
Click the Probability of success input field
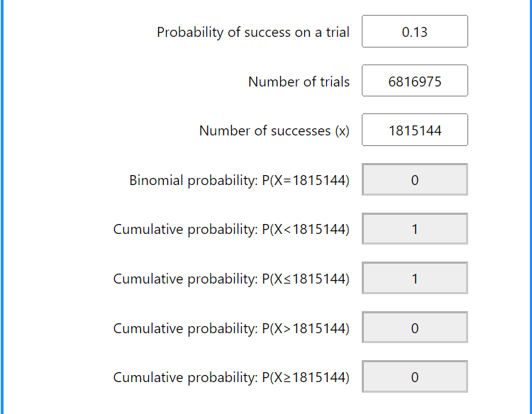pos(414,32)
